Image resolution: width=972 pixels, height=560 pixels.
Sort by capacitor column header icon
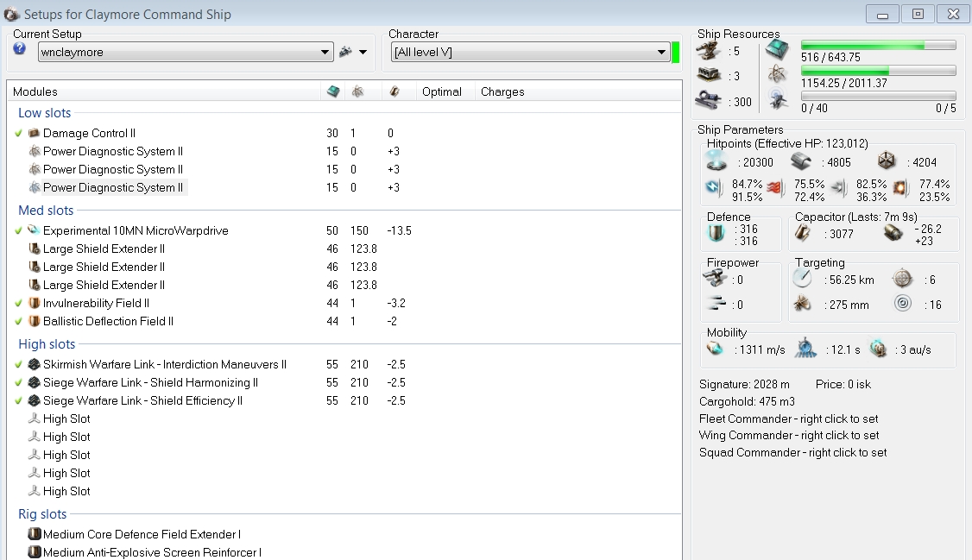(x=394, y=91)
